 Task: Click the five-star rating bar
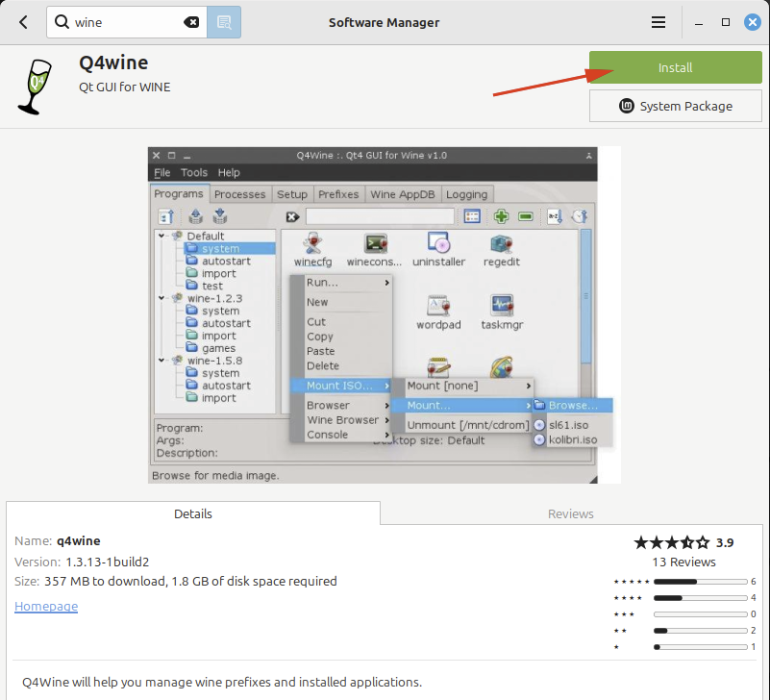pyautogui.click(x=700, y=582)
